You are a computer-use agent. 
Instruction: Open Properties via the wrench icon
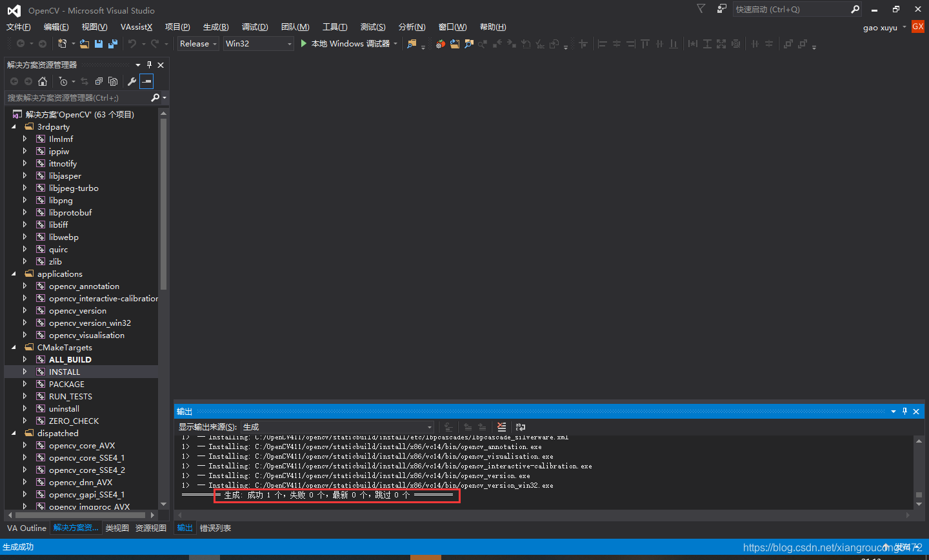pyautogui.click(x=132, y=81)
